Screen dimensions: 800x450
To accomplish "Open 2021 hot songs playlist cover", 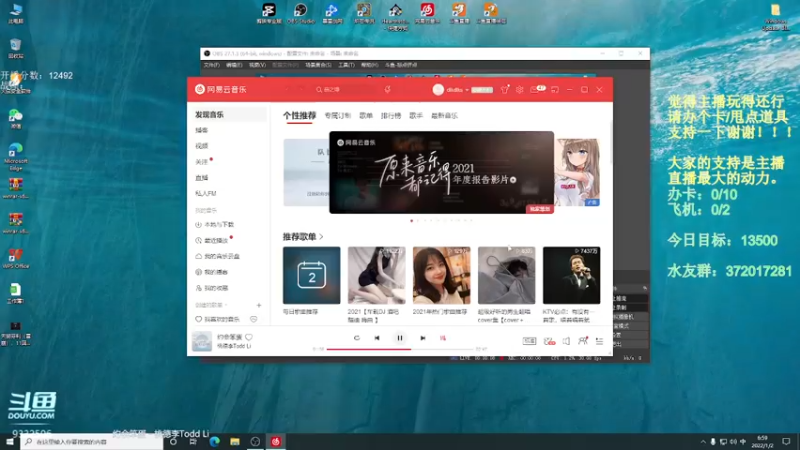I will (441, 276).
